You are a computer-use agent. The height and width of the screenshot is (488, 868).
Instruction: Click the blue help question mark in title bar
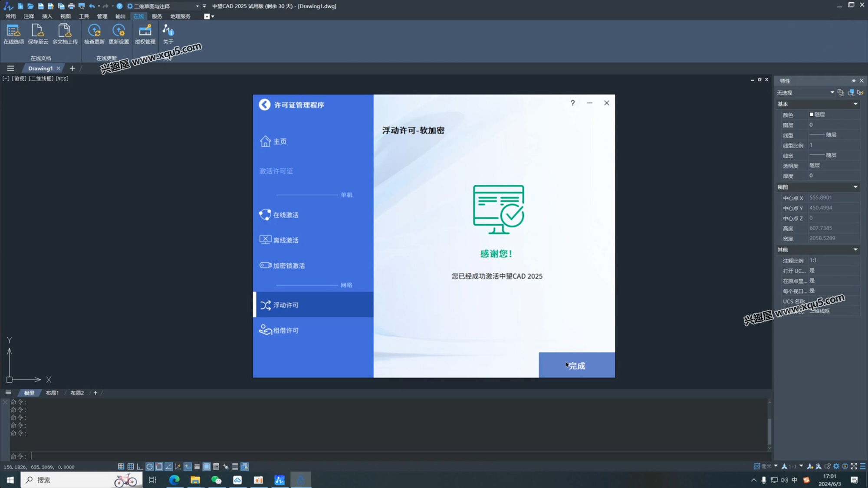click(x=119, y=6)
